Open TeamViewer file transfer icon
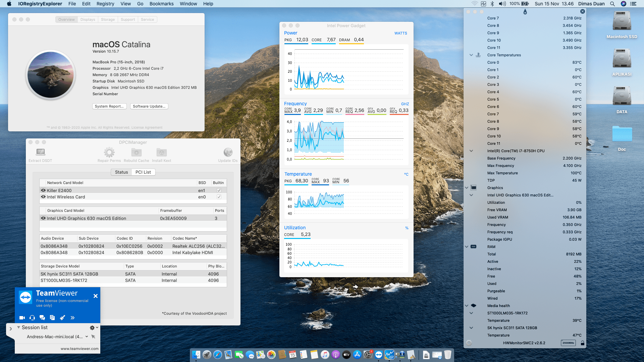This screenshot has height=362, width=644. [52, 317]
